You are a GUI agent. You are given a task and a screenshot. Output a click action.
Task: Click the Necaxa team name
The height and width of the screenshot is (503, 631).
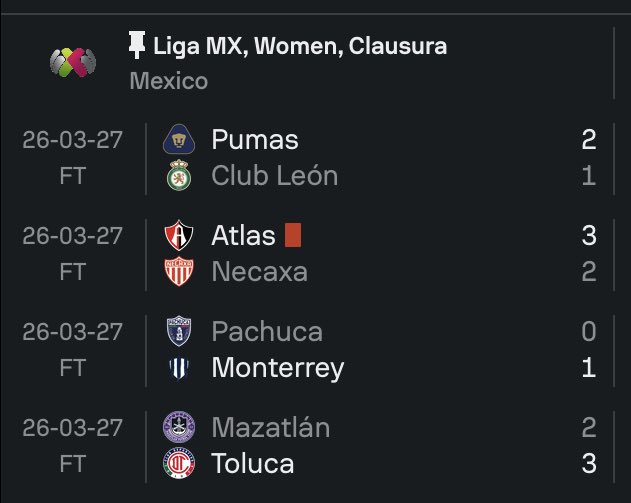tap(259, 272)
